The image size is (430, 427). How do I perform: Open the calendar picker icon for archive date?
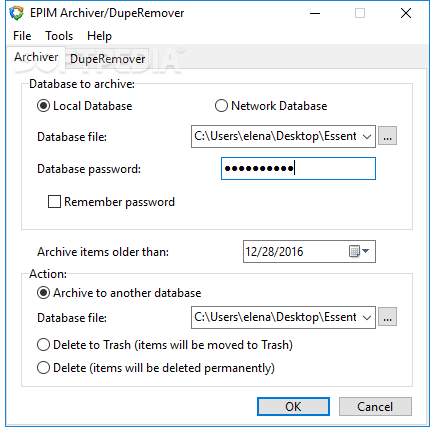tap(354, 251)
